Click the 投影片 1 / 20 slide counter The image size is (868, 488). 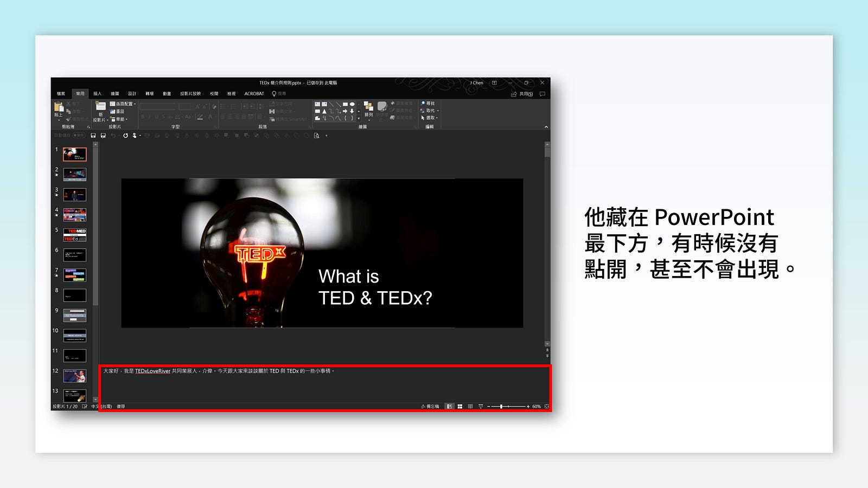[x=65, y=406]
